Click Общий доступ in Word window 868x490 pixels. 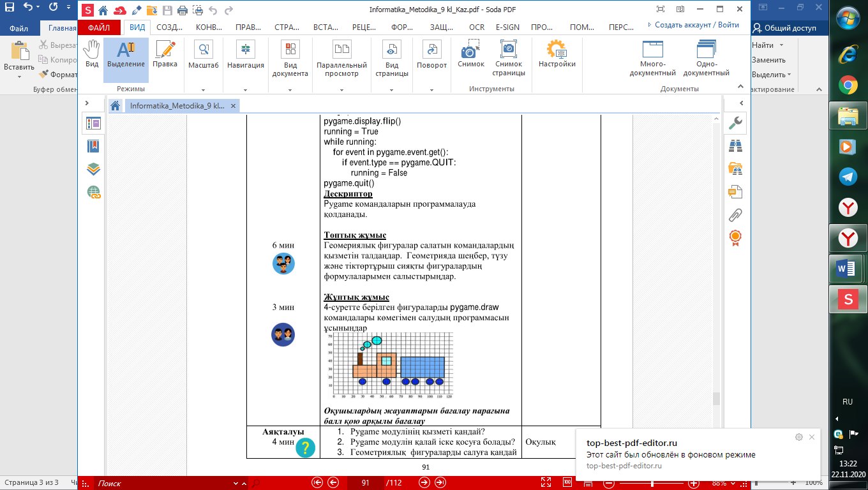(x=784, y=28)
